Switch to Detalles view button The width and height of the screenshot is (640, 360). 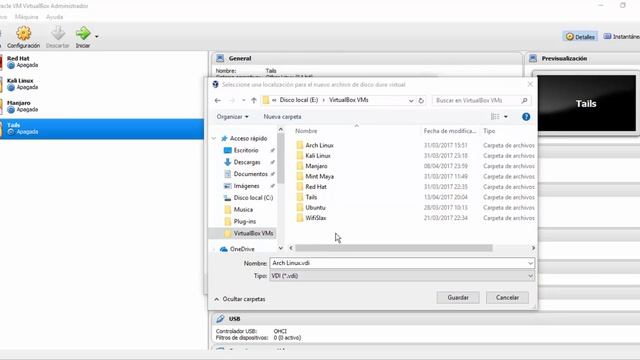[x=580, y=37]
